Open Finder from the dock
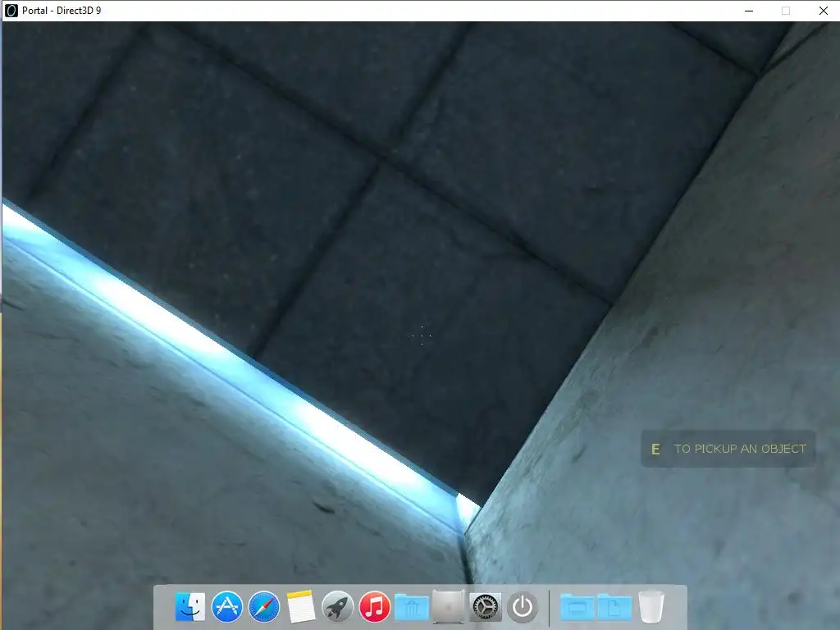The image size is (840, 630). 190,607
